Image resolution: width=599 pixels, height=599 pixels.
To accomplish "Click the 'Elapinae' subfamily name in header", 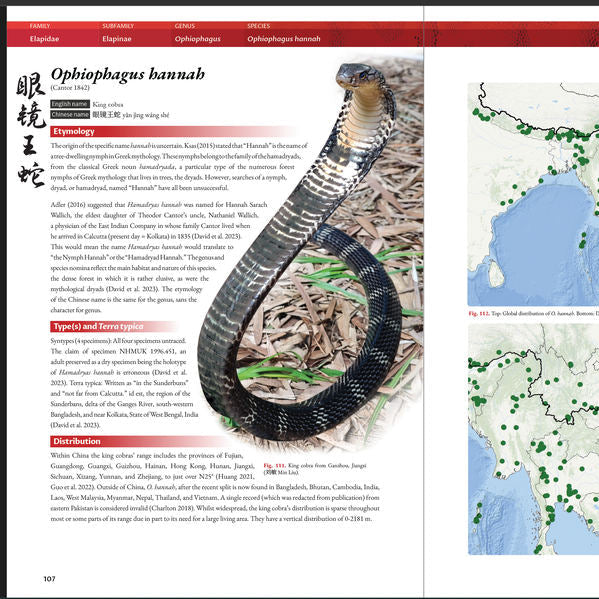I will tap(117, 39).
